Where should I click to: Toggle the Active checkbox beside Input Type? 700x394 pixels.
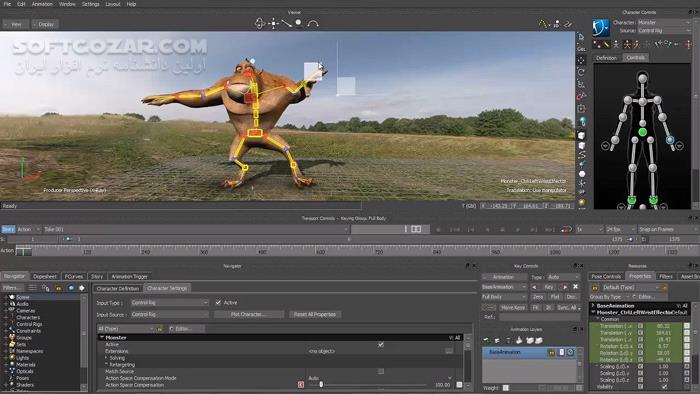218,303
